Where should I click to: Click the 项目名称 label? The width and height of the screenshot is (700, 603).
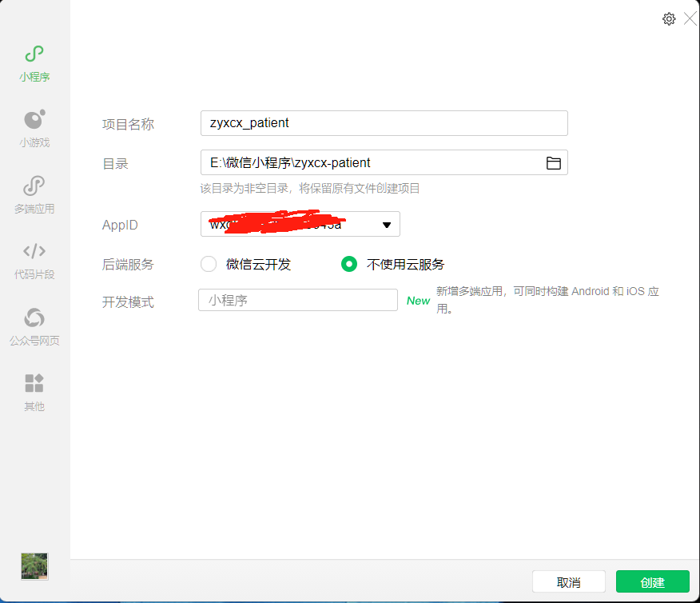[x=128, y=124]
